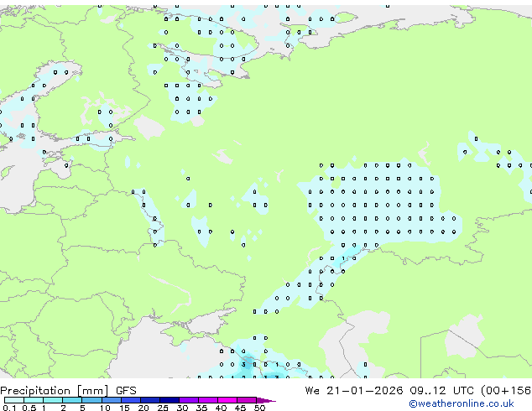Click the 10–15 mm legend color swatch
The width and height of the screenshot is (532, 411).
[x=111, y=400]
